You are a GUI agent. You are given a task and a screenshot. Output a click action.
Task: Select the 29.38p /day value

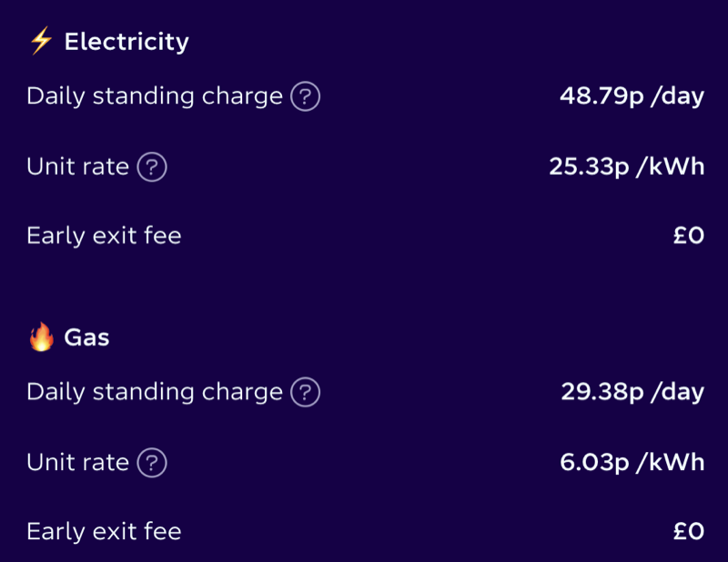(x=632, y=392)
